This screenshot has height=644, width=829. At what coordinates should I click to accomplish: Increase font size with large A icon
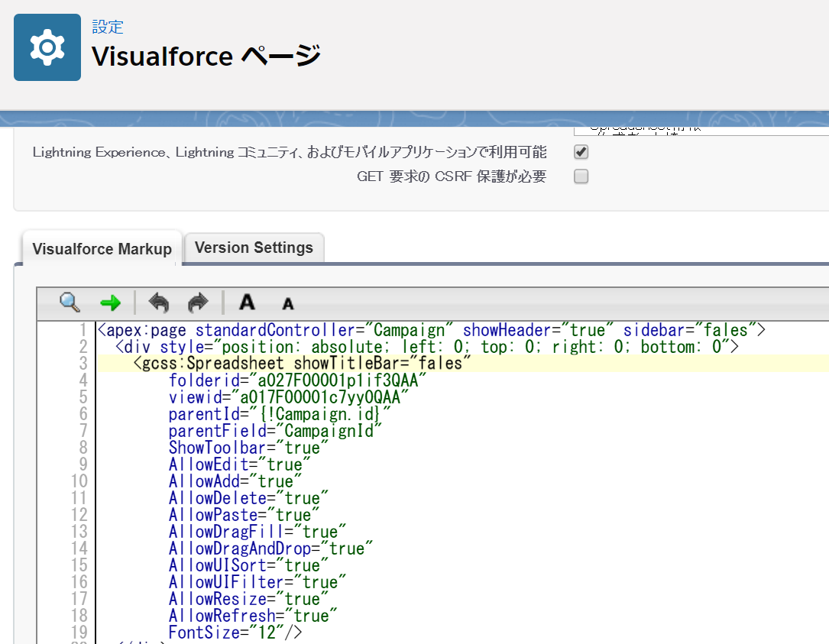coord(247,303)
